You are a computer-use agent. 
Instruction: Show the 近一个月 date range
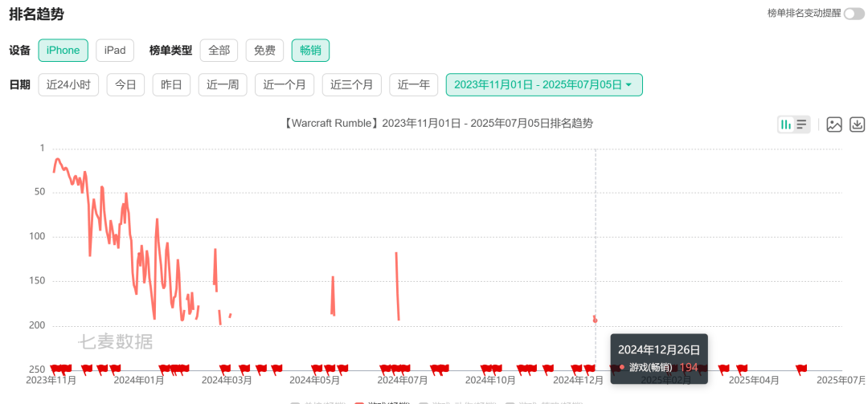[x=285, y=84]
